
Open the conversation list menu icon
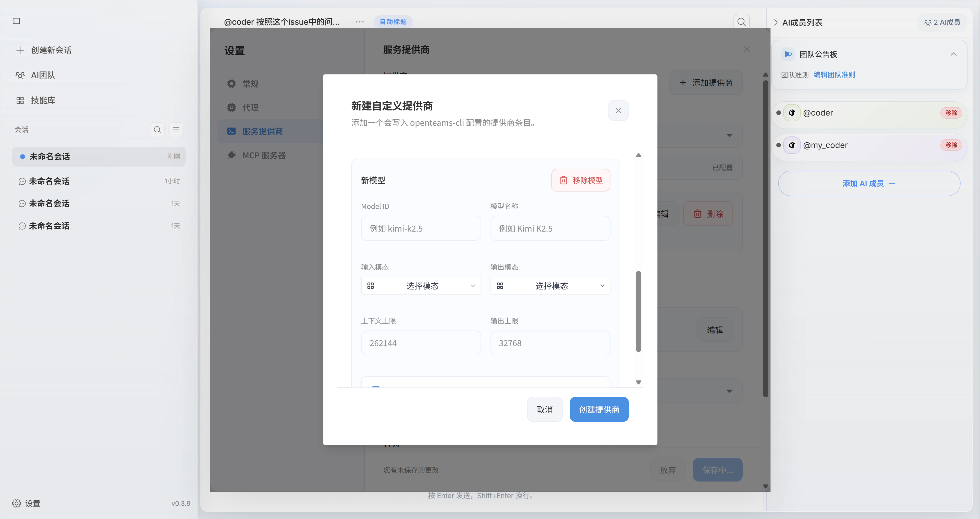pos(176,130)
